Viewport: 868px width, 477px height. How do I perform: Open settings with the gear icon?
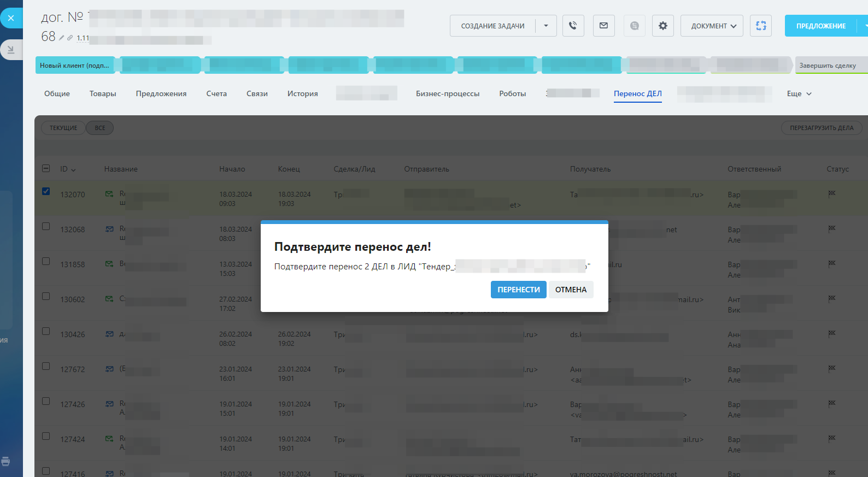(x=662, y=26)
